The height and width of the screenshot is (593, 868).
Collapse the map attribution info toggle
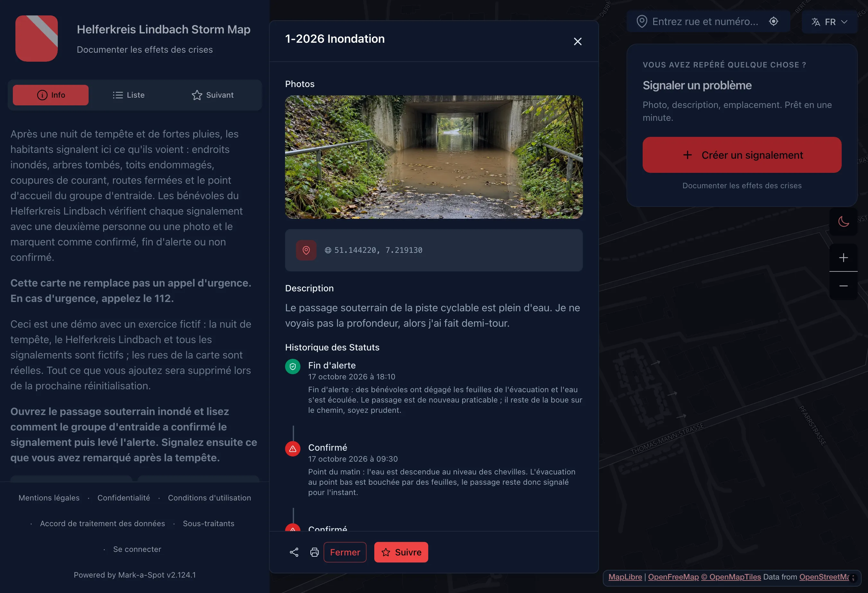853,578
